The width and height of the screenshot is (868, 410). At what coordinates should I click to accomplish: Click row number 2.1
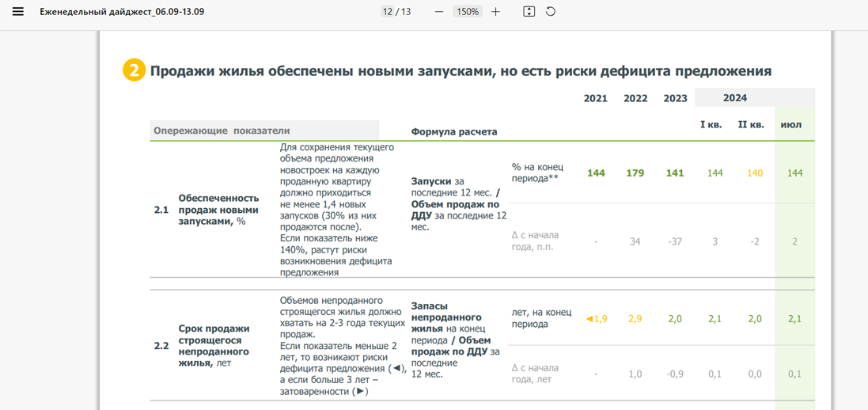click(161, 211)
